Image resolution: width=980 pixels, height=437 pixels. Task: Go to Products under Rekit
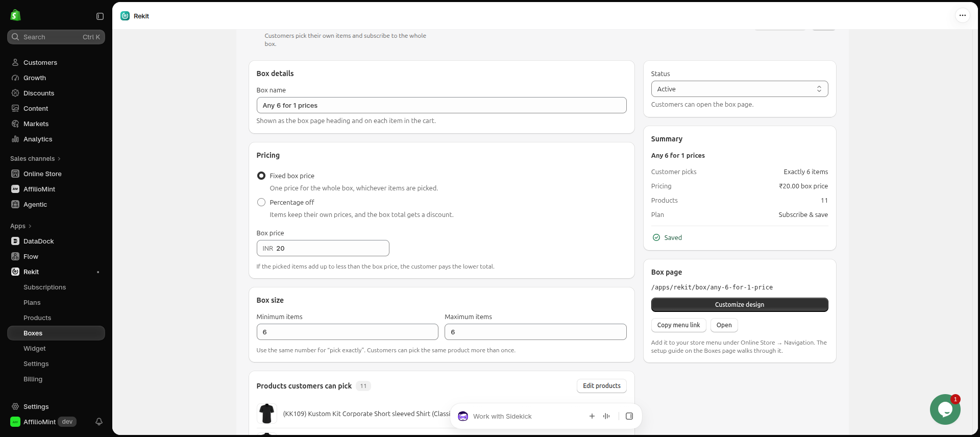click(37, 318)
